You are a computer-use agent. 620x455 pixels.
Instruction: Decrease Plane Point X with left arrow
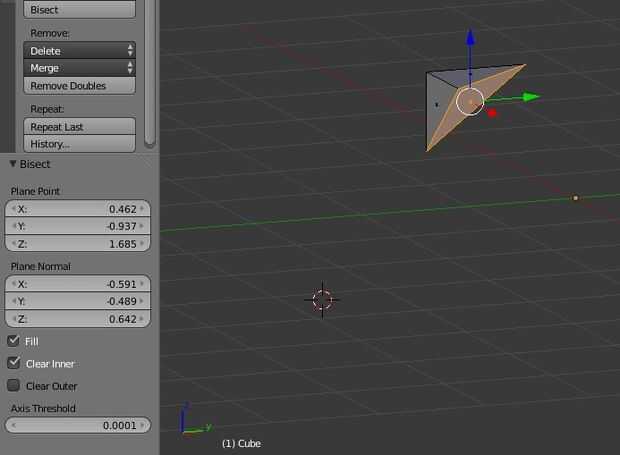[x=13, y=208]
